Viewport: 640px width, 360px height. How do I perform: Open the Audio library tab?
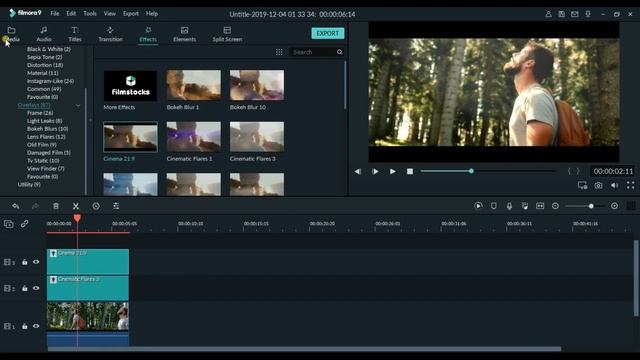(x=44, y=34)
